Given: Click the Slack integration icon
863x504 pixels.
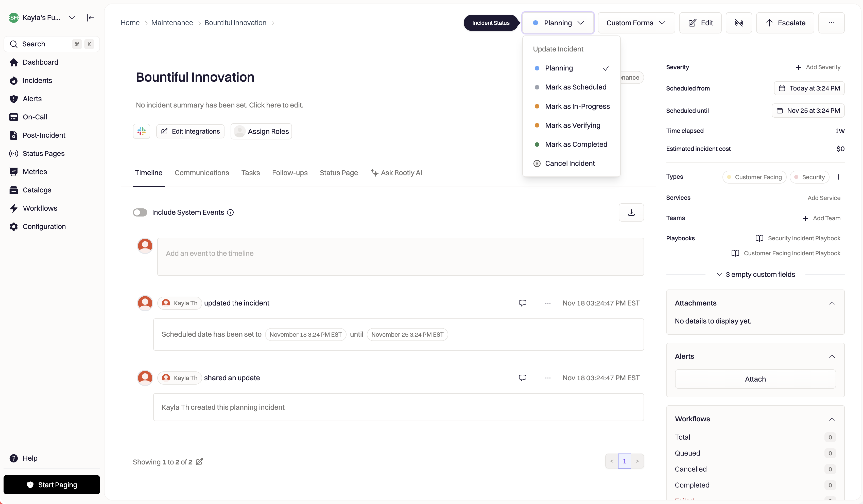Looking at the screenshot, I should [142, 131].
